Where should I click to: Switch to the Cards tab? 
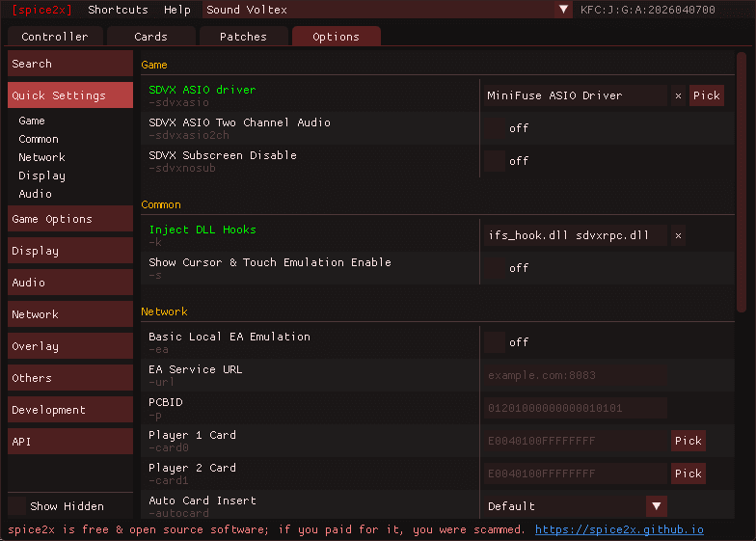coord(150,37)
